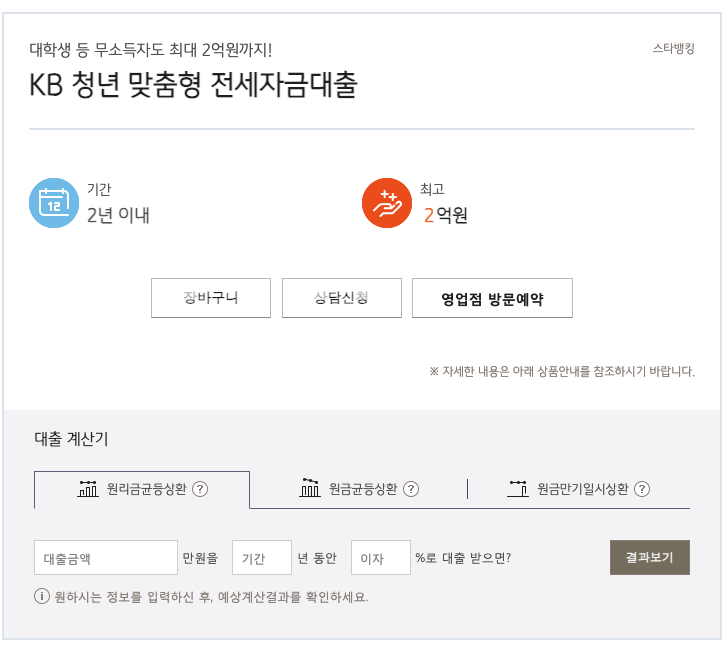The width and height of the screenshot is (724, 649).
Task: Open help for 원금균등상환
Action: click(411, 489)
